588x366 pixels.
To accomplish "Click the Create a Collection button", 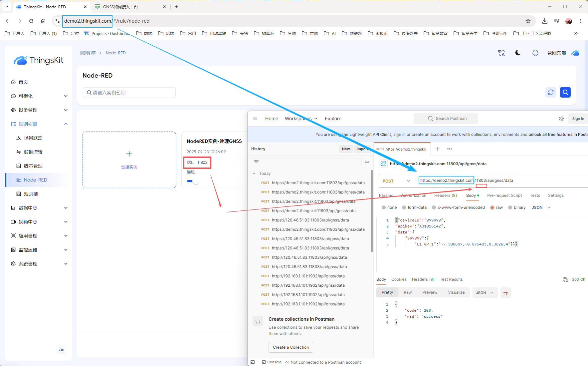I will click(x=291, y=347).
